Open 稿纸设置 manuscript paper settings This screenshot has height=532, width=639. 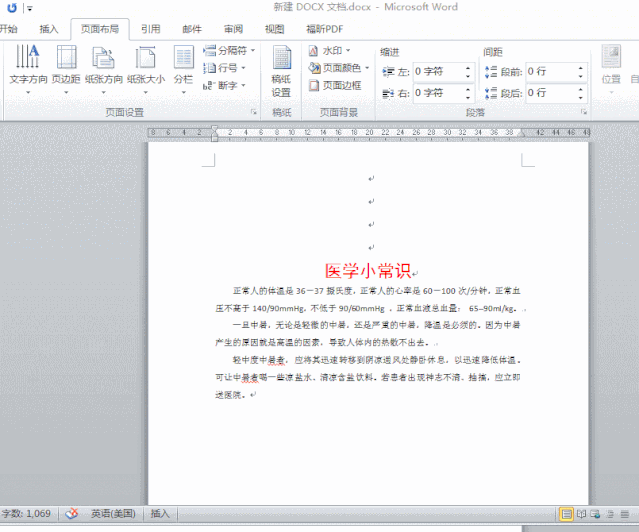282,70
